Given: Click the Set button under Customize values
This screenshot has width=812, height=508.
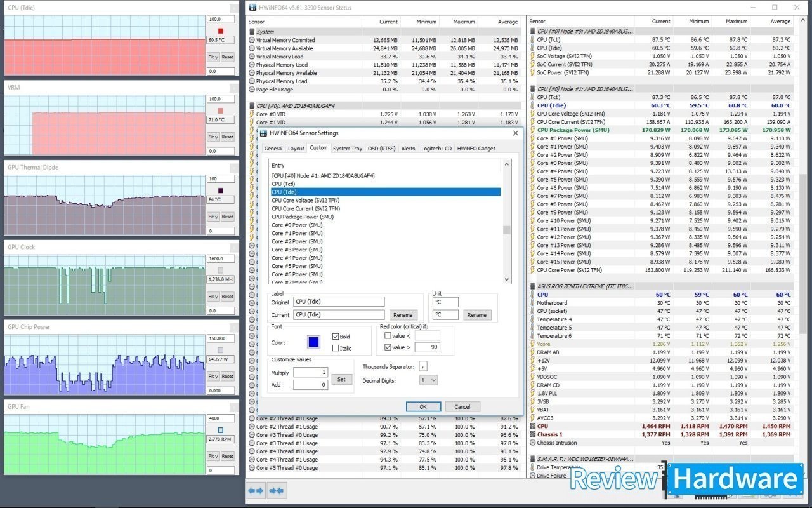Looking at the screenshot, I should tap(341, 379).
